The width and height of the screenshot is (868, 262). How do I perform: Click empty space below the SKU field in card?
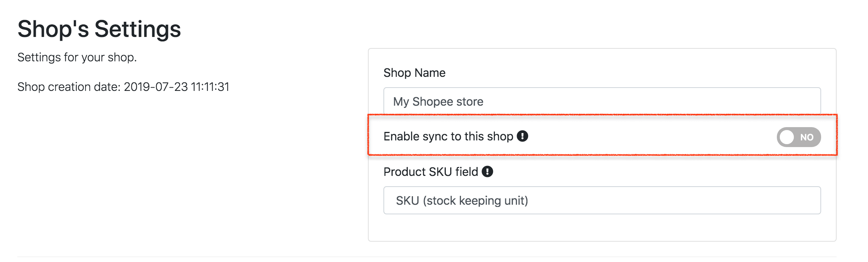(602, 227)
